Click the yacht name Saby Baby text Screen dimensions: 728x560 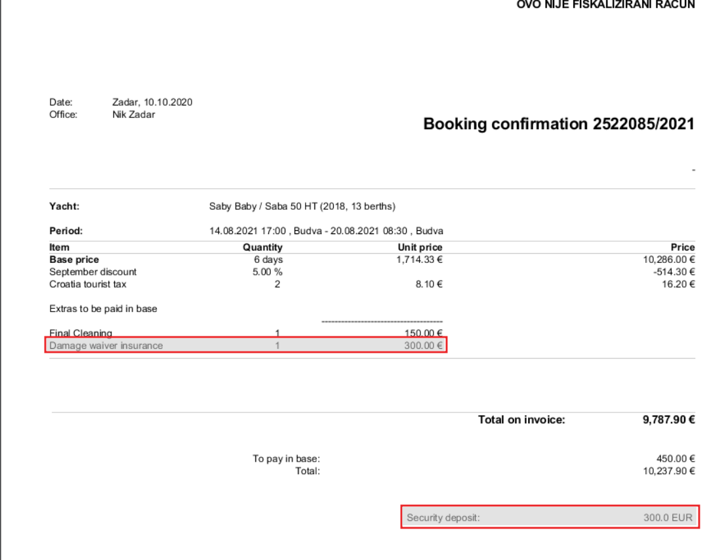coord(233,206)
